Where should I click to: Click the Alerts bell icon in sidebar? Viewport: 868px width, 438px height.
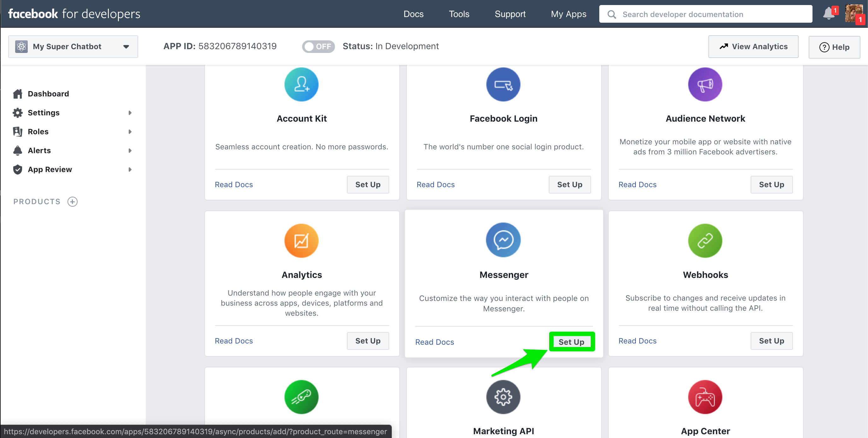(x=18, y=150)
